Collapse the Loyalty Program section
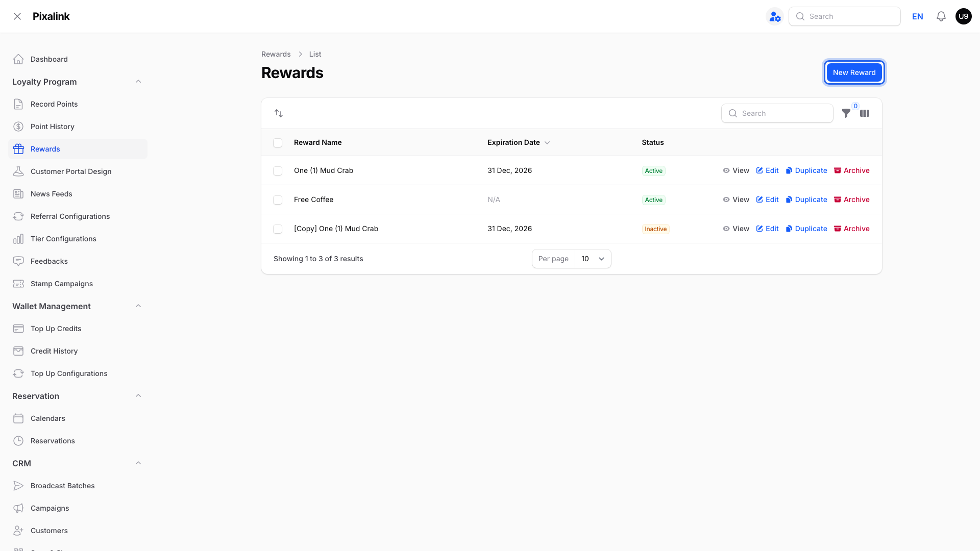The height and width of the screenshot is (551, 980). (138, 82)
